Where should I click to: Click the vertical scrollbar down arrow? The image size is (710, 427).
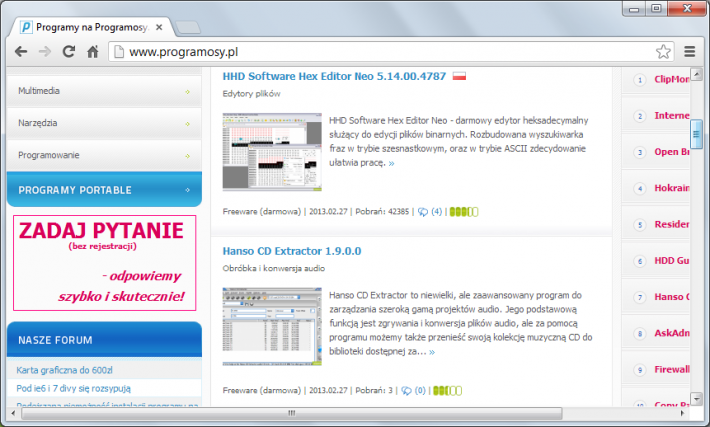(696, 399)
